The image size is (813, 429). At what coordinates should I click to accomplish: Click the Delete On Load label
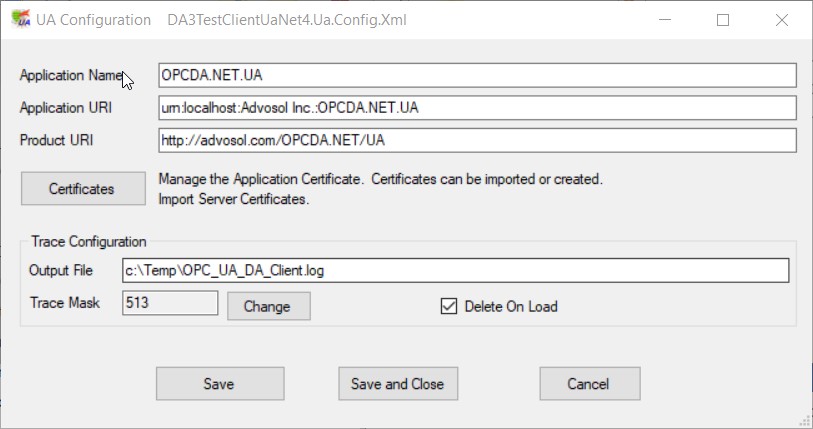511,306
